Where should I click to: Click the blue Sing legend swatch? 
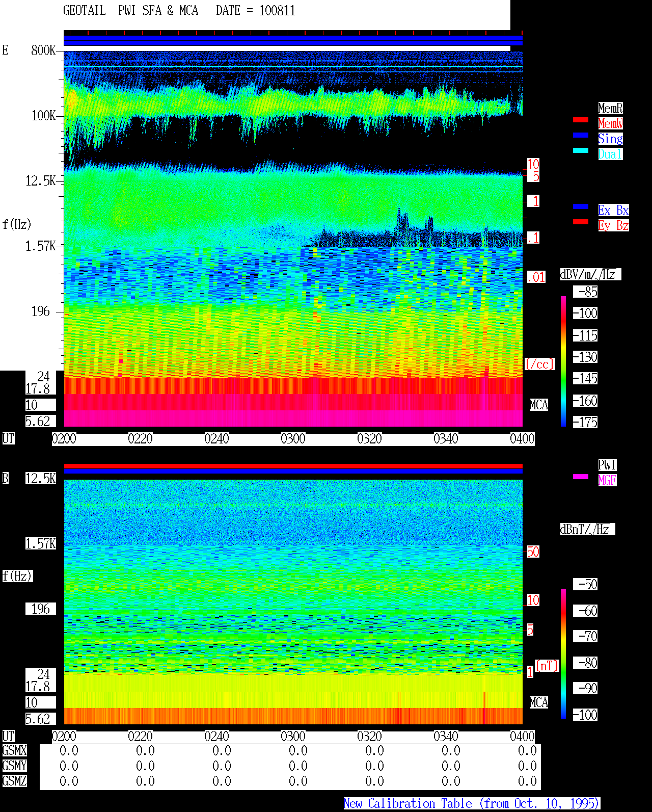[x=581, y=135]
